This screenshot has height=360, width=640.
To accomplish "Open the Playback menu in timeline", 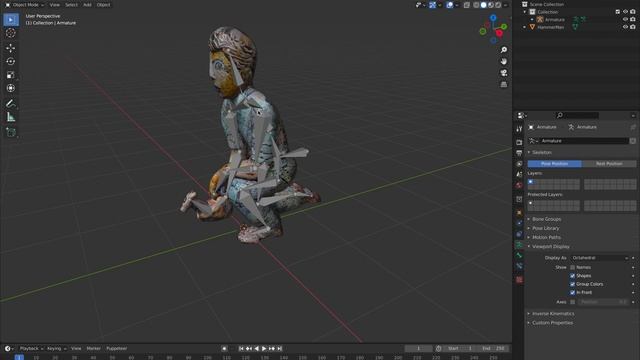I will pos(31,349).
